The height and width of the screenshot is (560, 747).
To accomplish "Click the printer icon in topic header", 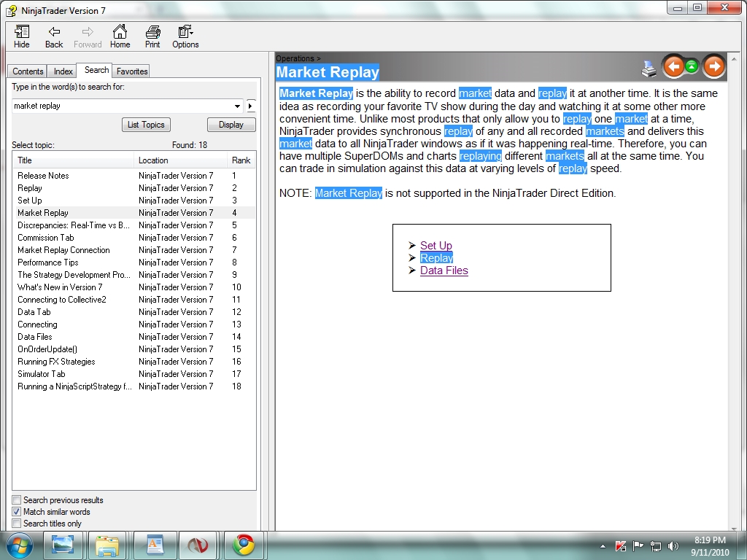I will [649, 69].
